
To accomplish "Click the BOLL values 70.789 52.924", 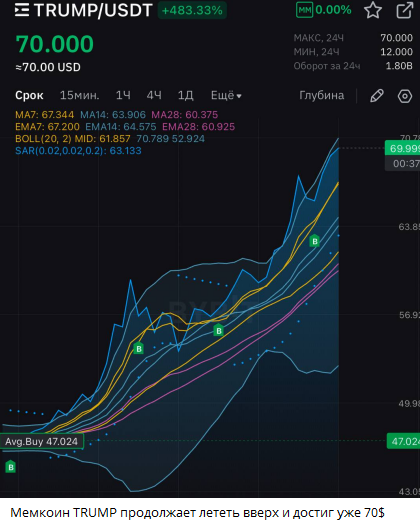I will pos(170,139).
